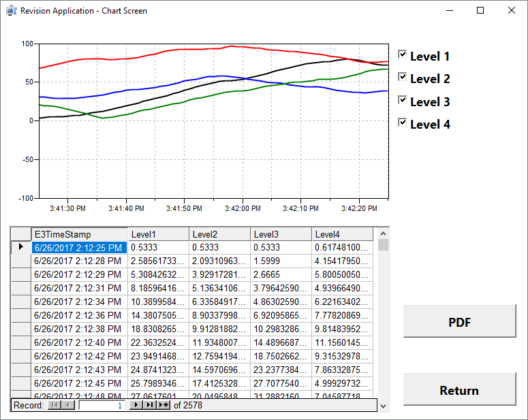Toggle the Level 2 series checkbox
528x420 pixels.
[403, 77]
